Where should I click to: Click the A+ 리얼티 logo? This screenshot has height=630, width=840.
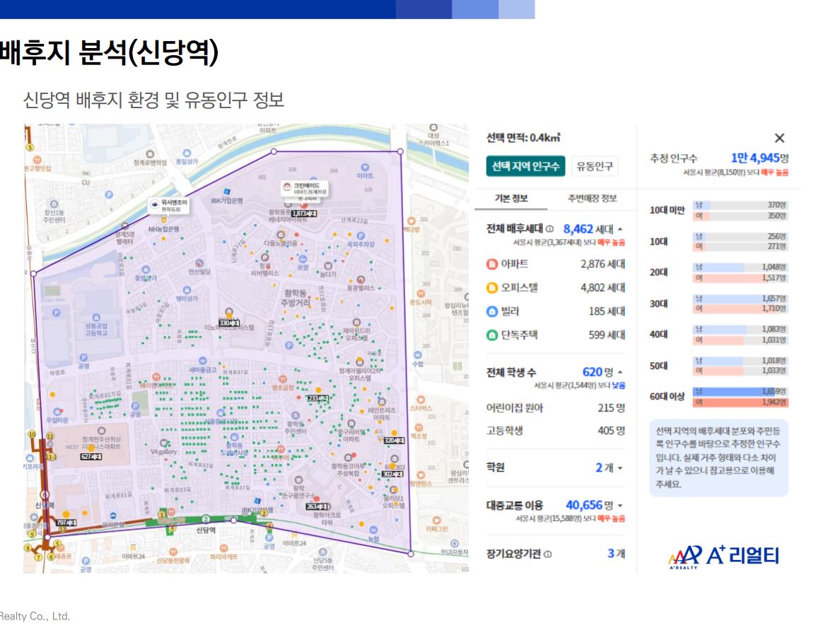724,556
